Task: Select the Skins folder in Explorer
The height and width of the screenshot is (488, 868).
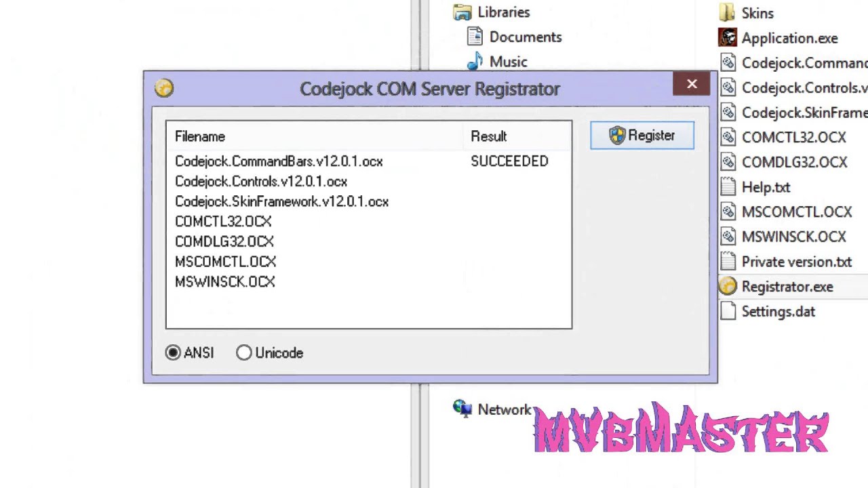Action: coord(757,14)
